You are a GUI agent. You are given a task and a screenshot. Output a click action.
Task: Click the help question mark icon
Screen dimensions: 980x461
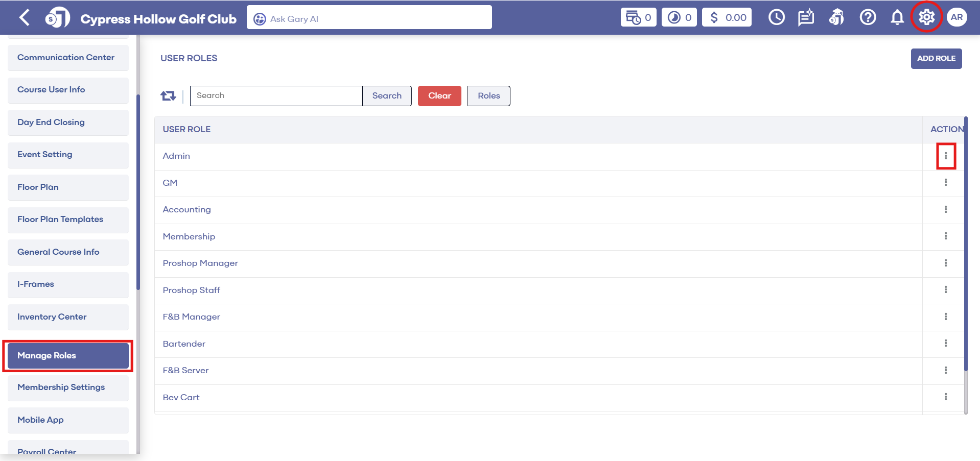pos(867,17)
